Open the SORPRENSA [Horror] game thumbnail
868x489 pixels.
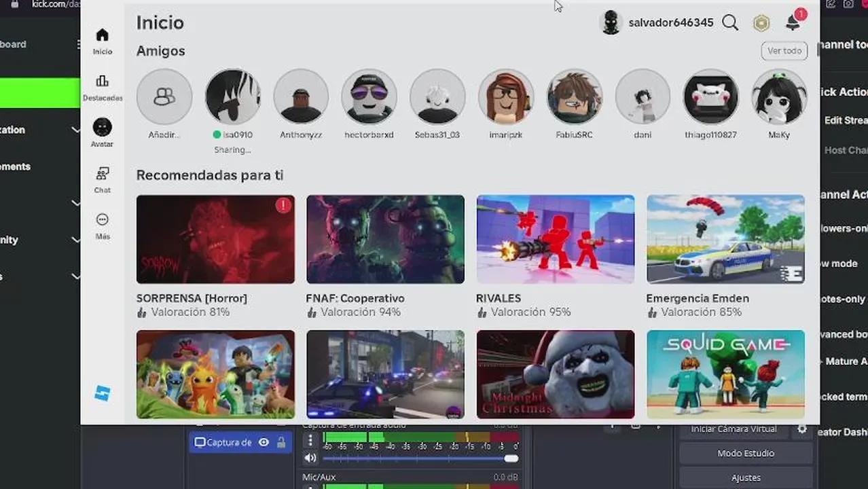pyautogui.click(x=215, y=239)
